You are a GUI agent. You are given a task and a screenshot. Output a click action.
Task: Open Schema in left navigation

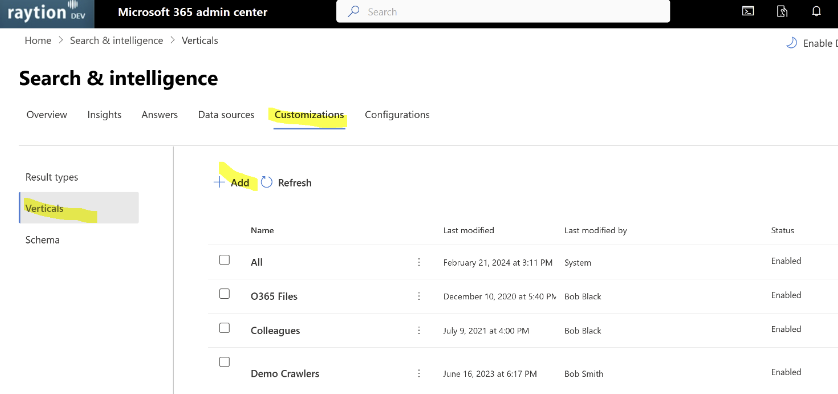pos(42,240)
